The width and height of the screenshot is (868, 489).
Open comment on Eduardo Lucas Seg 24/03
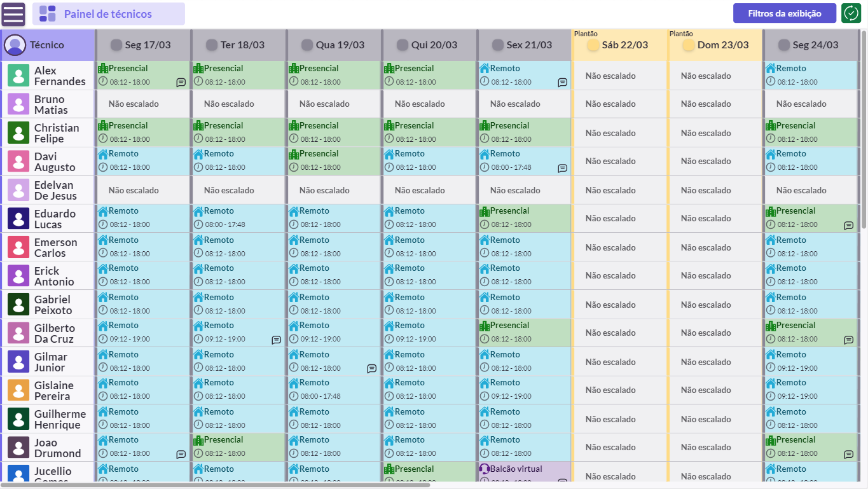click(x=848, y=225)
